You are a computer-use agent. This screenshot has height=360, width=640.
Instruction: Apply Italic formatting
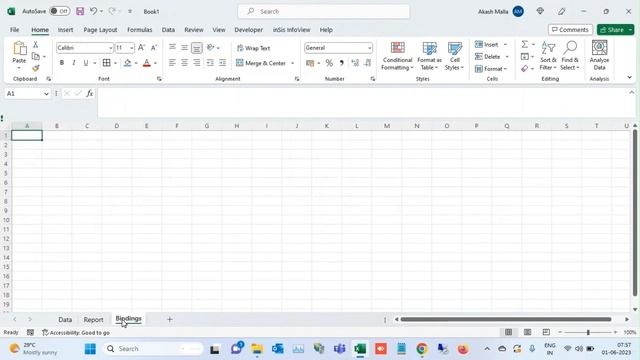[73, 63]
